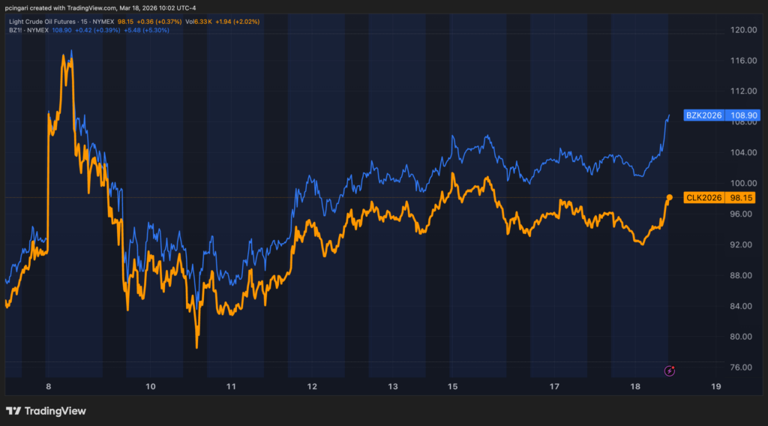Select the CLK2026 orange price label
The height and width of the screenshot is (426, 768).
pyautogui.click(x=703, y=198)
